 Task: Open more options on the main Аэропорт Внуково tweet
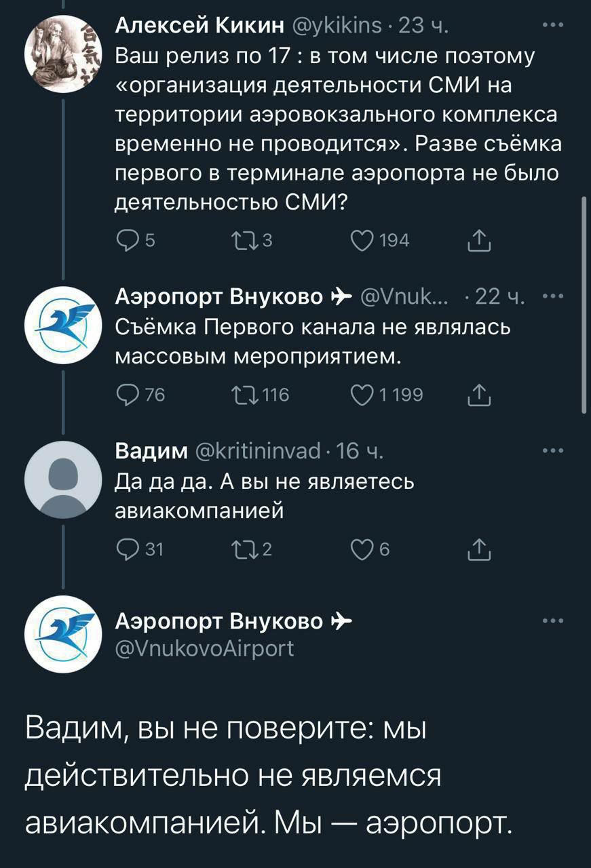(x=554, y=620)
